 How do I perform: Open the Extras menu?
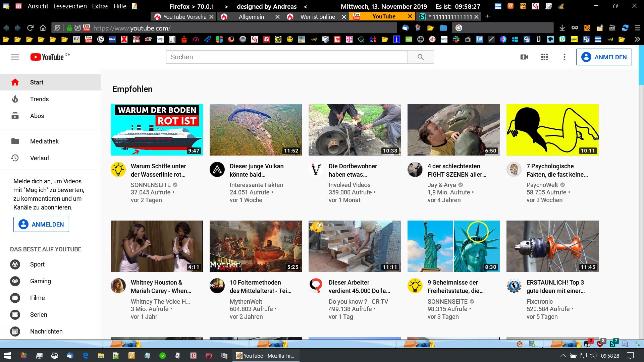point(100,6)
